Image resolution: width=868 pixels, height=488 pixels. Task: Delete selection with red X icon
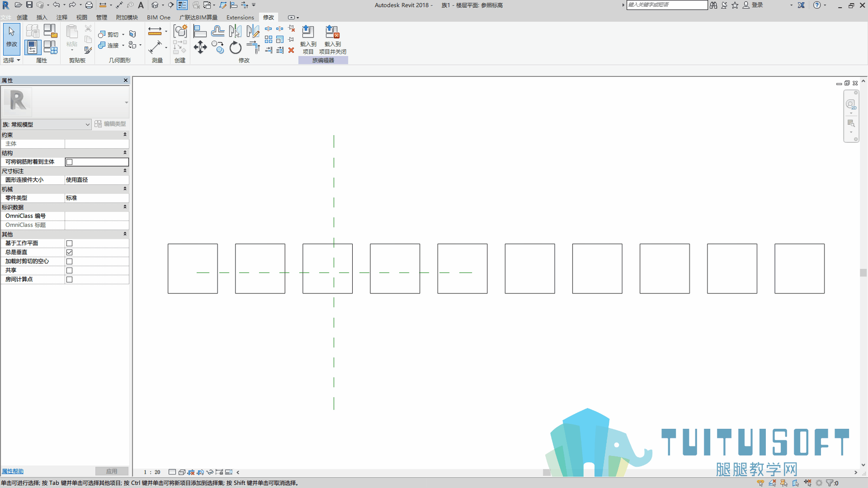point(292,50)
